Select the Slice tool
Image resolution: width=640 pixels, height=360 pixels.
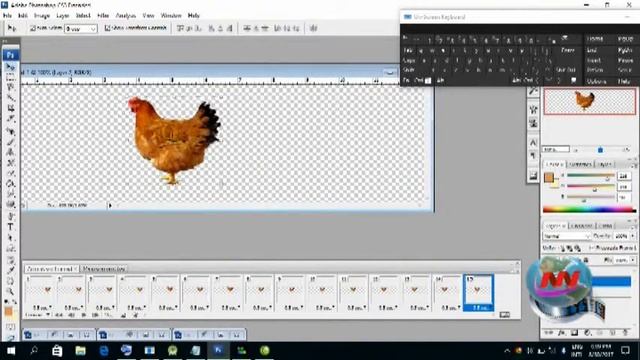click(x=11, y=119)
